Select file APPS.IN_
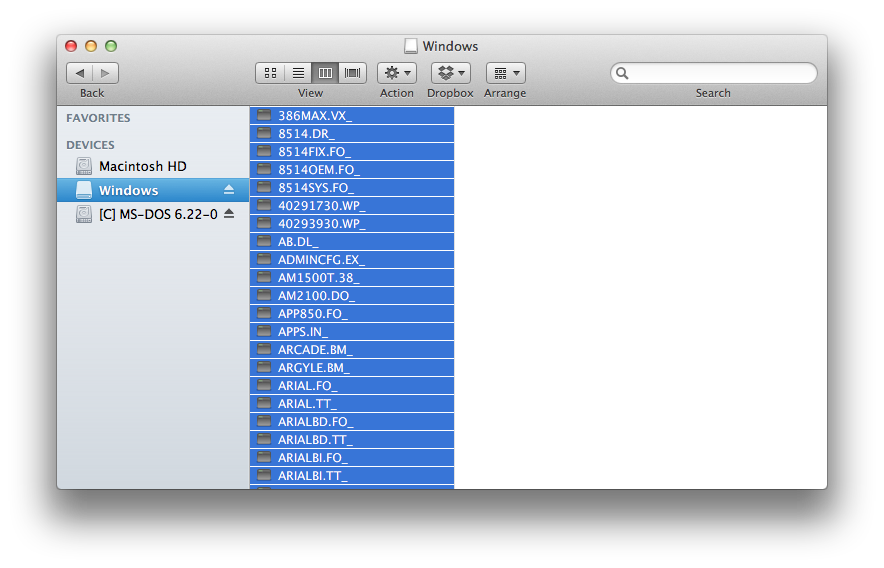 [352, 332]
